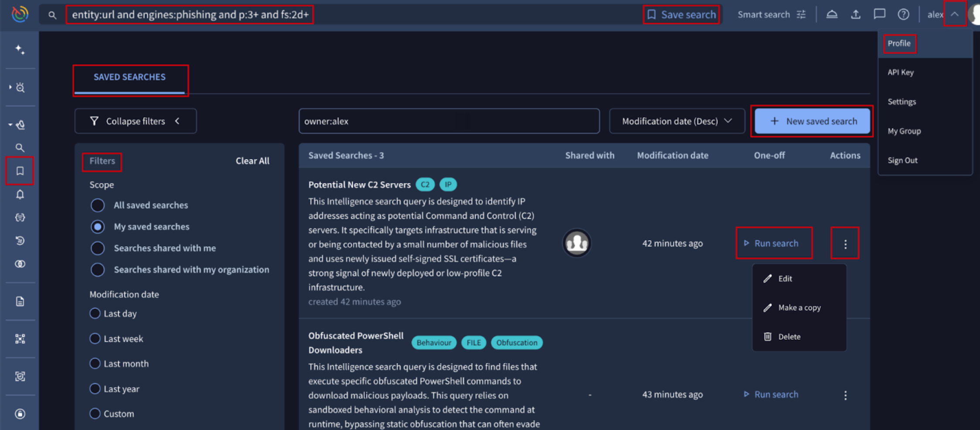This screenshot has height=430, width=980.
Task: Run search for Obfuscated PowerShell Downloaders
Action: (771, 395)
